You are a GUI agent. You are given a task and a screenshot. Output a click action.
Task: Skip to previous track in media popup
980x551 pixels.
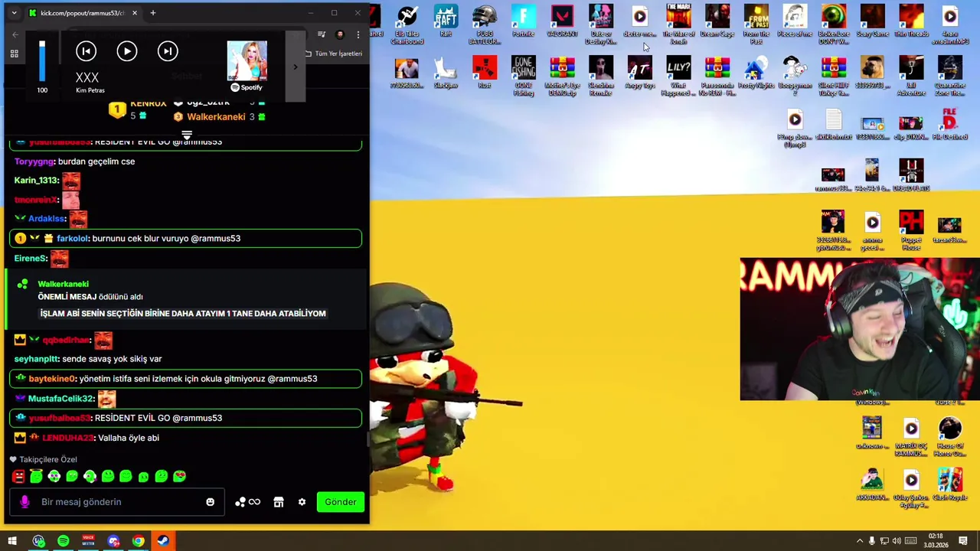pyautogui.click(x=86, y=51)
